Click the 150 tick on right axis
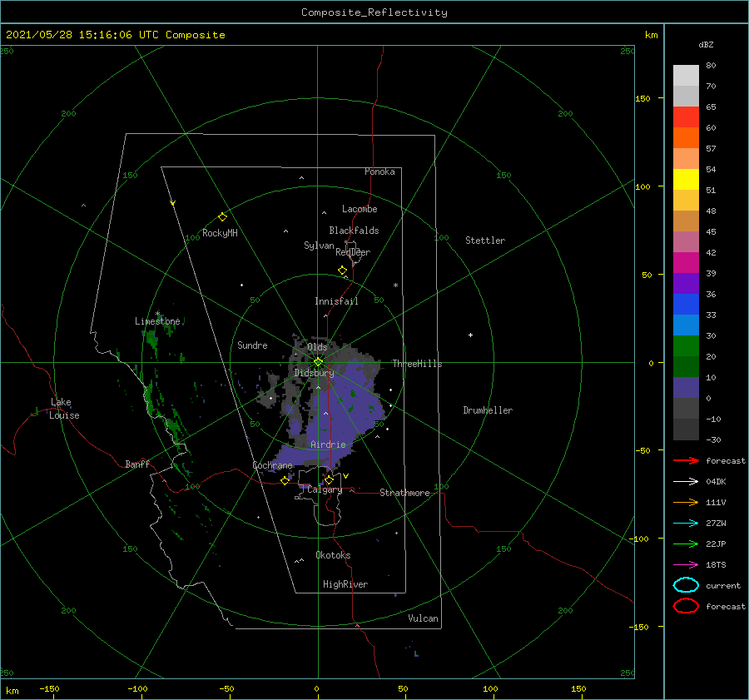Image resolution: width=749 pixels, height=700 pixels. [x=643, y=99]
